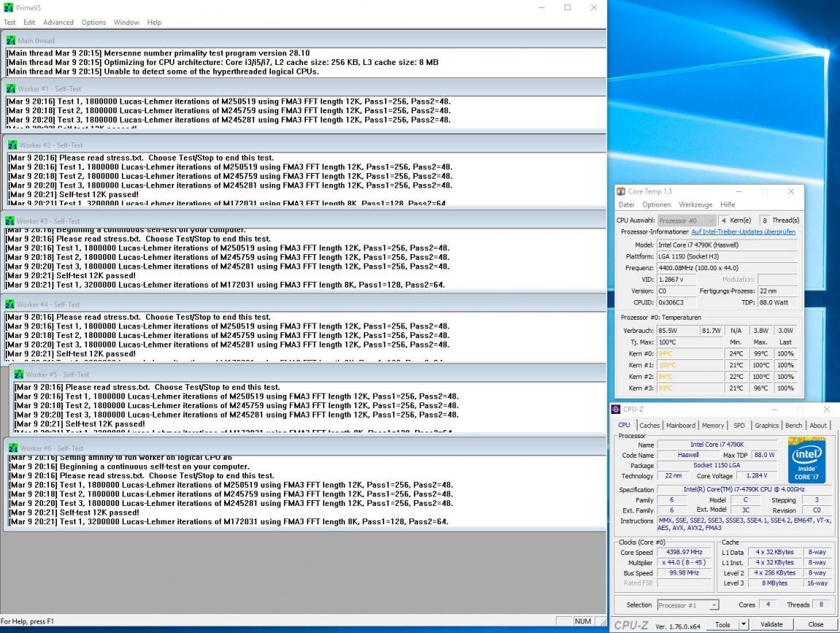Switch to the Bench tab in CPU-Z
This screenshot has width=840, height=633.
(x=794, y=425)
